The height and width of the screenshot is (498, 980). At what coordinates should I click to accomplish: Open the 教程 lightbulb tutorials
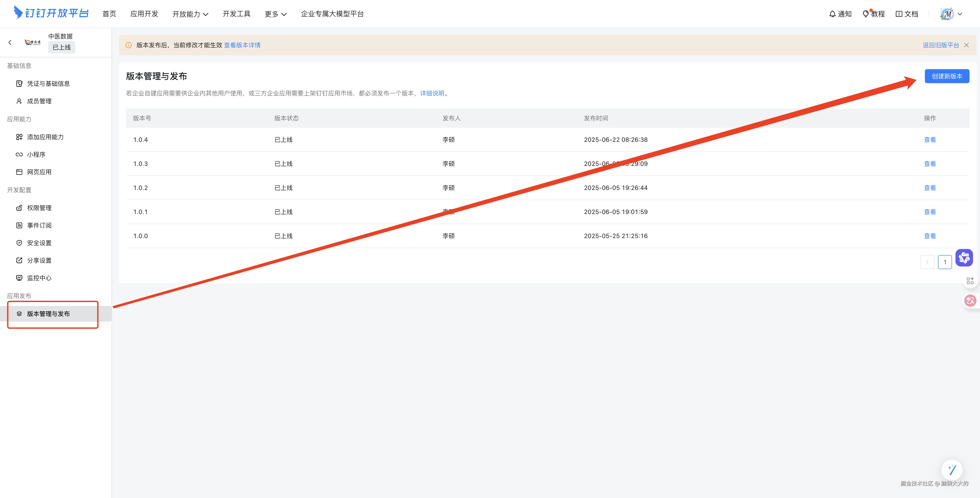pos(873,14)
